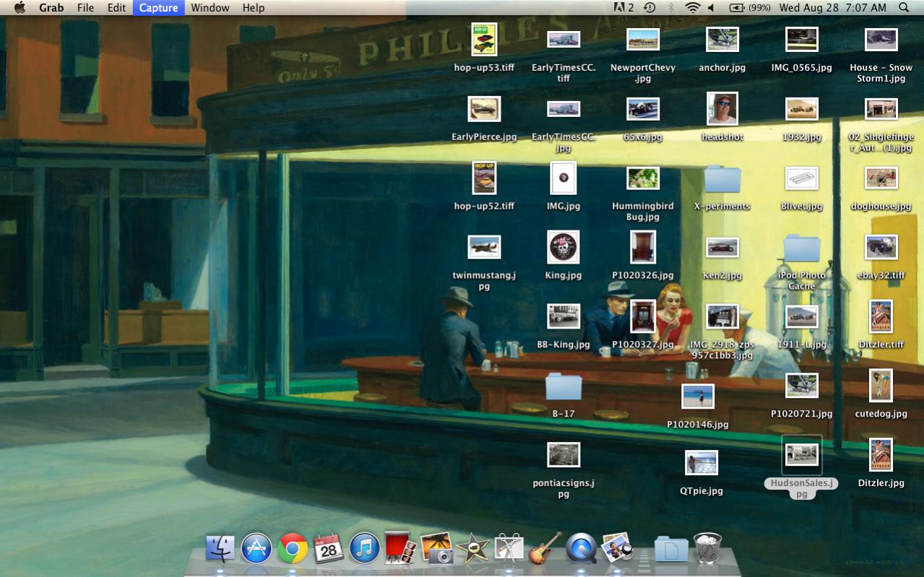Open GarageBand guitar icon

[545, 549]
